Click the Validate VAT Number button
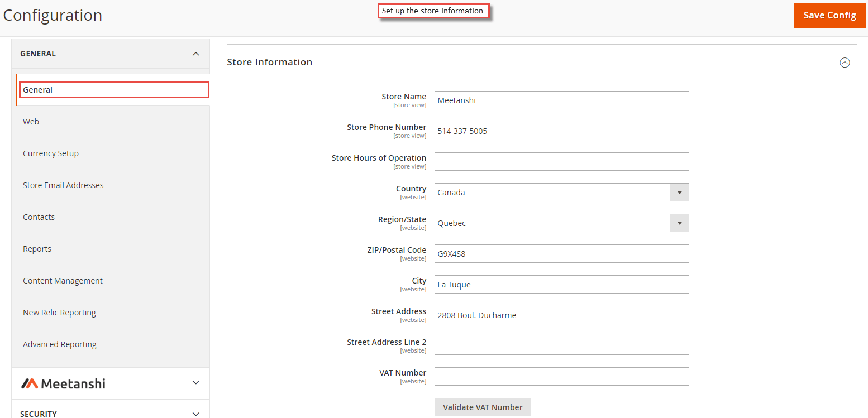This screenshot has width=868, height=418. (482, 407)
